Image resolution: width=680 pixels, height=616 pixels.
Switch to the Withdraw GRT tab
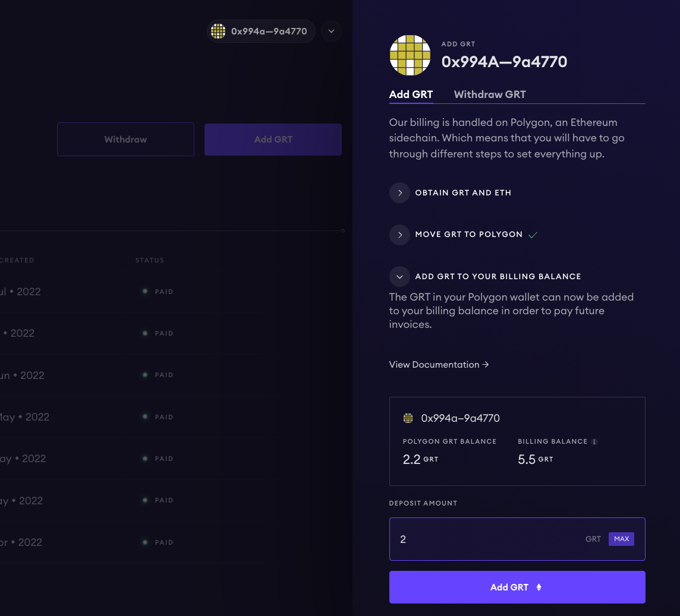point(490,94)
